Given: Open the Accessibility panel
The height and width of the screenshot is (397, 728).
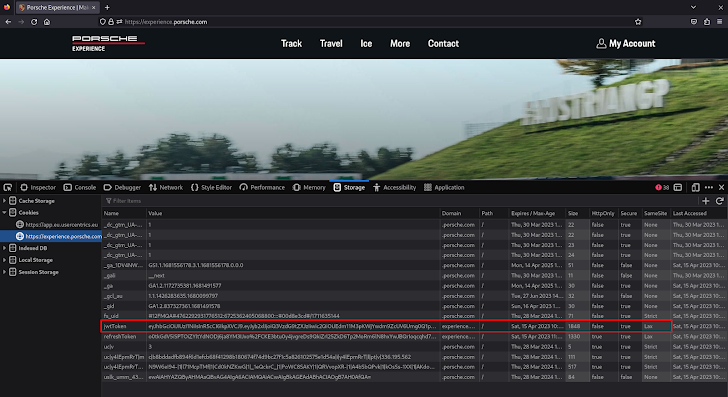Looking at the screenshot, I should point(395,188).
